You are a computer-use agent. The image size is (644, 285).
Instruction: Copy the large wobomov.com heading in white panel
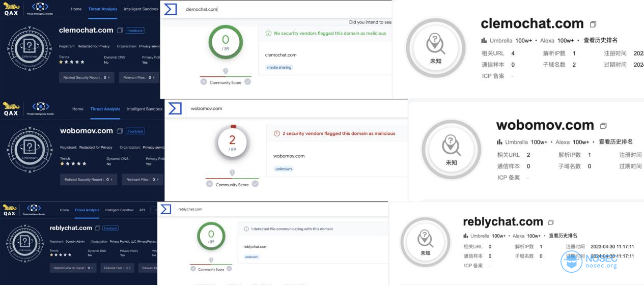603,126
